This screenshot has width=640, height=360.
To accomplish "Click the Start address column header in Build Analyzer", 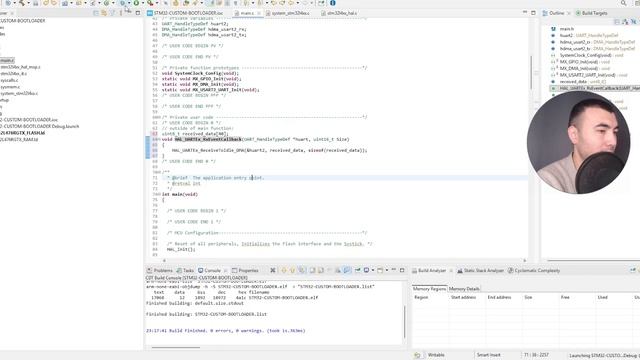I will [x=463, y=297].
